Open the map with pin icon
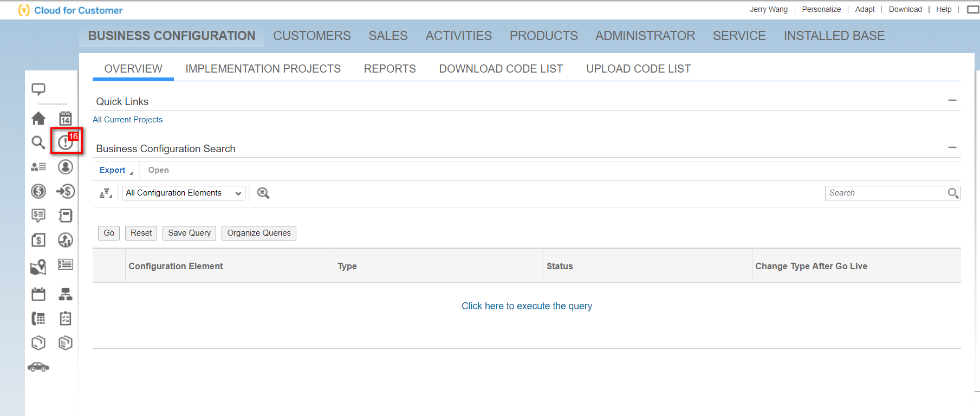Screen dimensions: 980x416 [38, 266]
